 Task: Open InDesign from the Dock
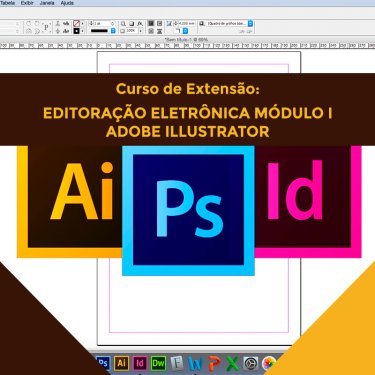pyautogui.click(x=140, y=363)
